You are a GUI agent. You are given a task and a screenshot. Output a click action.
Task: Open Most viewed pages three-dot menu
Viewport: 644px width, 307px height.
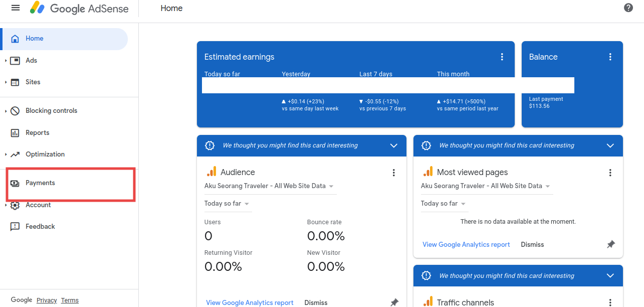(610, 173)
